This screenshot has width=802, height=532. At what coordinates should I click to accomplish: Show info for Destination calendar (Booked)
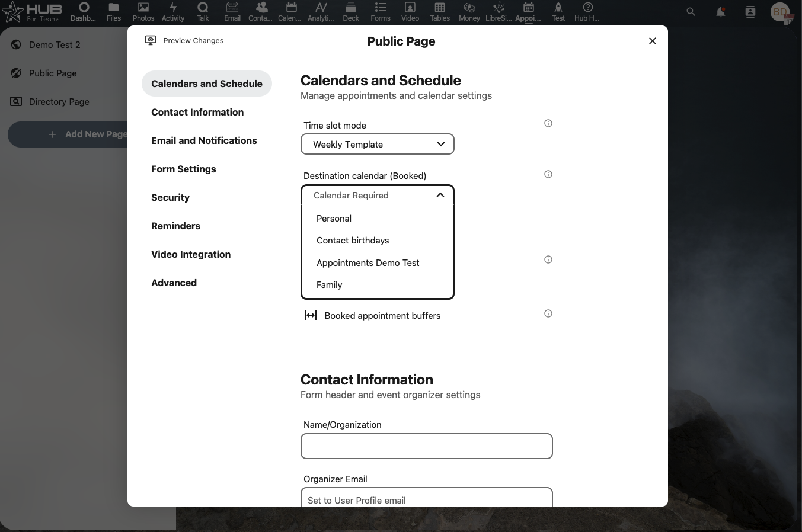pyautogui.click(x=548, y=174)
